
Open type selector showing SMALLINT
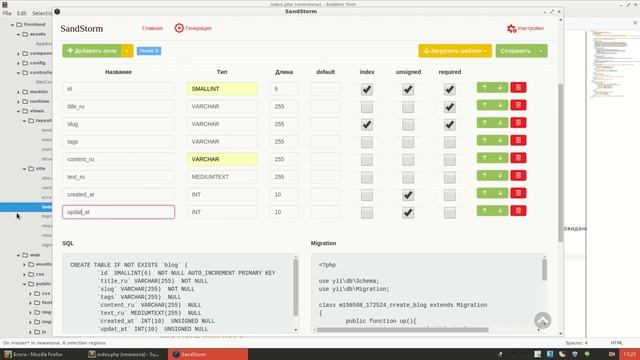coord(222,89)
